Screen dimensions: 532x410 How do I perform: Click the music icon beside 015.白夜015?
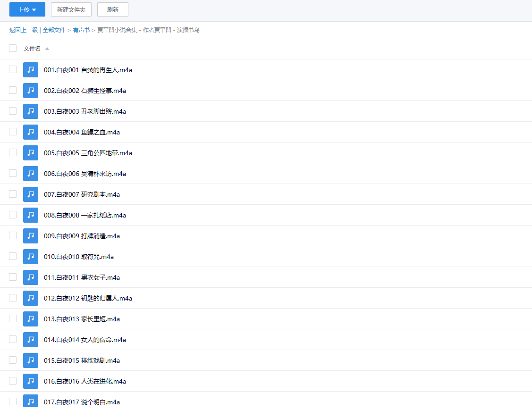(31, 360)
